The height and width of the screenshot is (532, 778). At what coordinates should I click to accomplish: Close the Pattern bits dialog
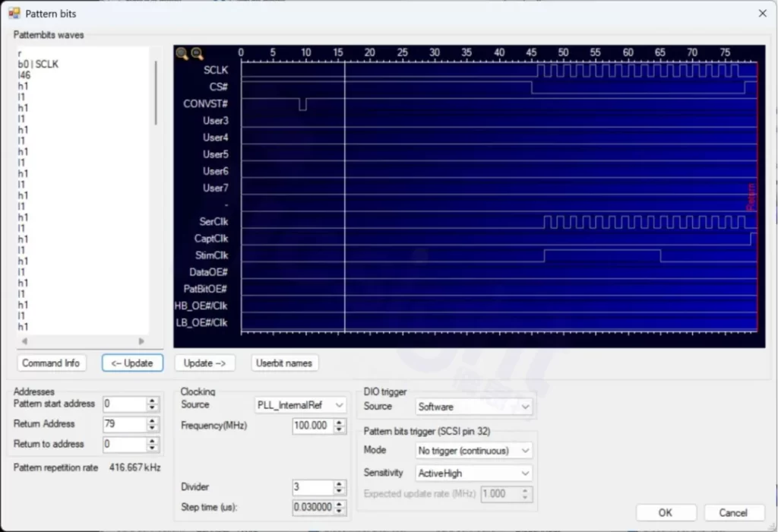click(762, 13)
